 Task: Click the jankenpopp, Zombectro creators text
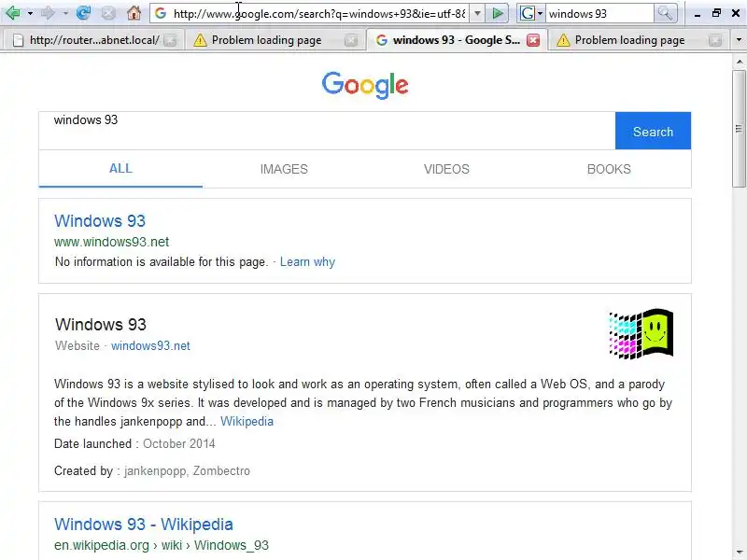187,471
